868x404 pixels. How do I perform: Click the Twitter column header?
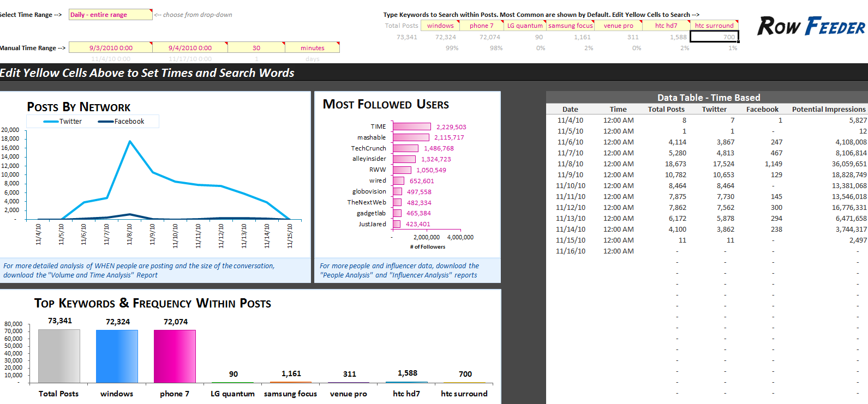click(x=714, y=109)
